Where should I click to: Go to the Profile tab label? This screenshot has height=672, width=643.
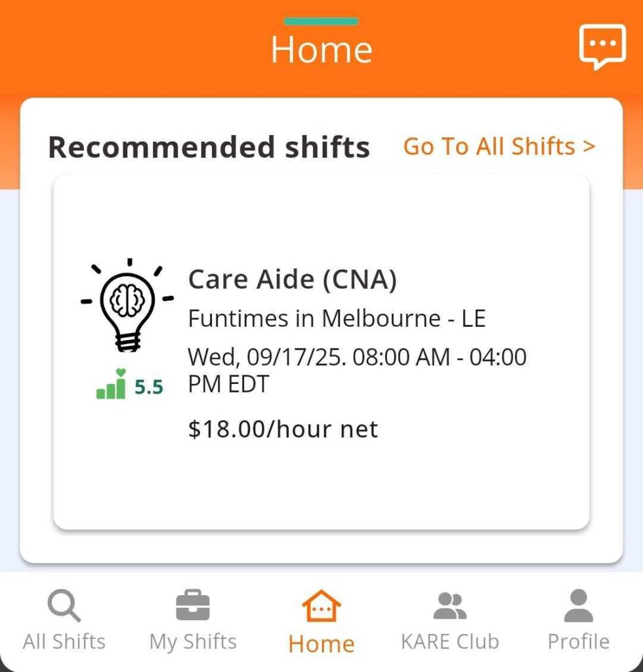tap(579, 641)
